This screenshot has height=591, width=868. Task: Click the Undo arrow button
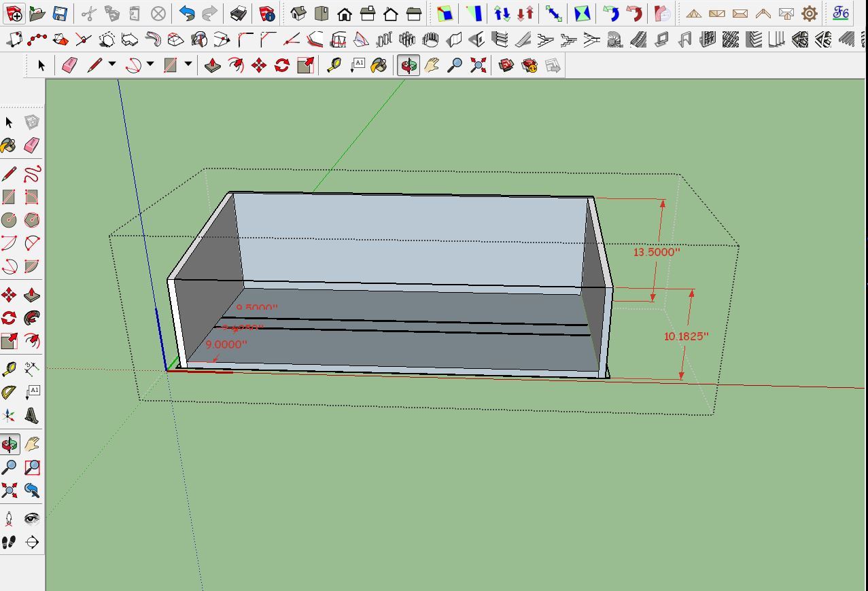pyautogui.click(x=187, y=14)
